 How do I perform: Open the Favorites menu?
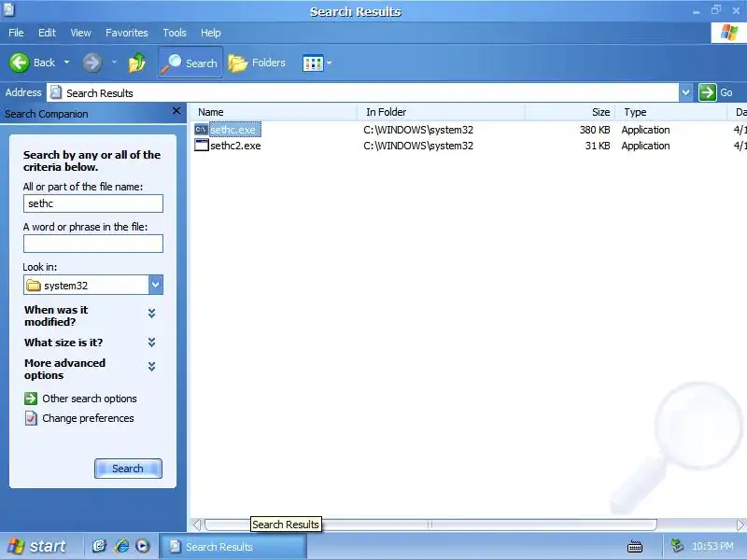pos(127,33)
